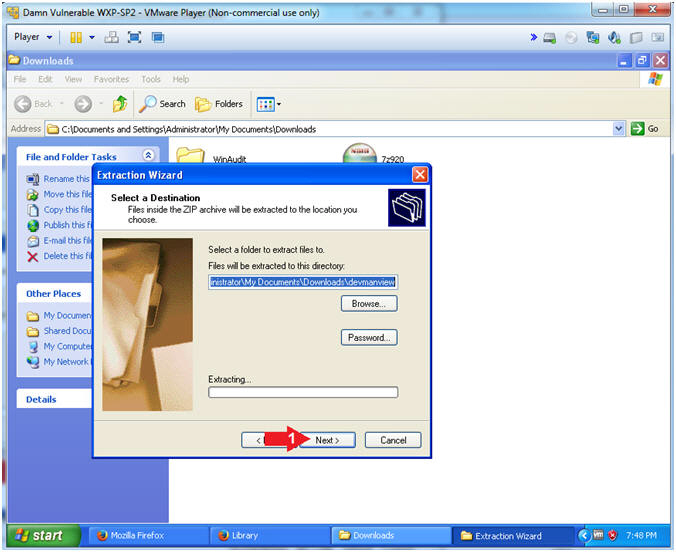
Task: Click the VMware pause button
Action: (76, 38)
